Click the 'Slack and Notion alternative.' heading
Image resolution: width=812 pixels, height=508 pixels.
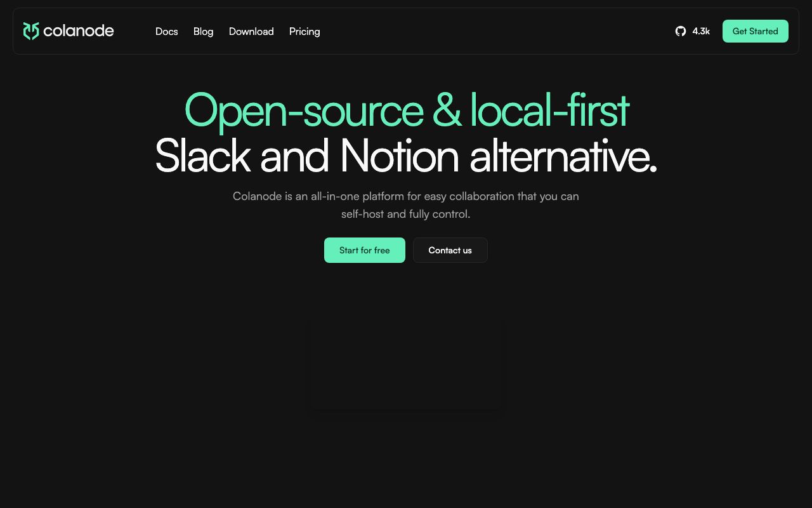pos(406,156)
